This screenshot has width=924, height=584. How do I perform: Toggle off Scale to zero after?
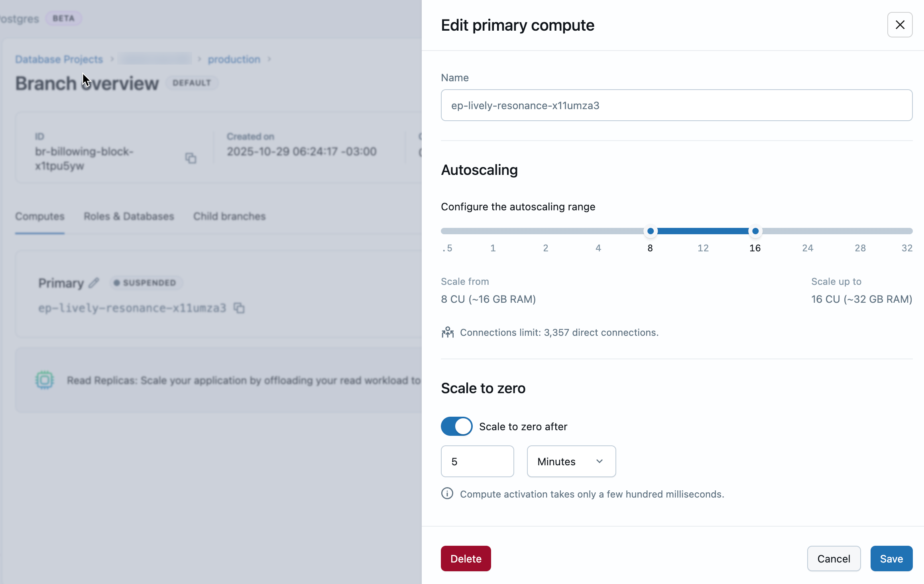click(456, 426)
